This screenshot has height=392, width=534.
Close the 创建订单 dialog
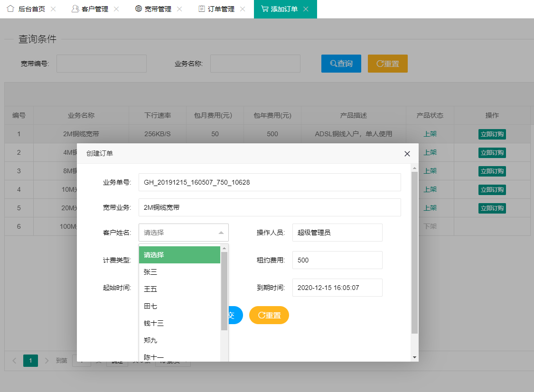click(x=407, y=154)
